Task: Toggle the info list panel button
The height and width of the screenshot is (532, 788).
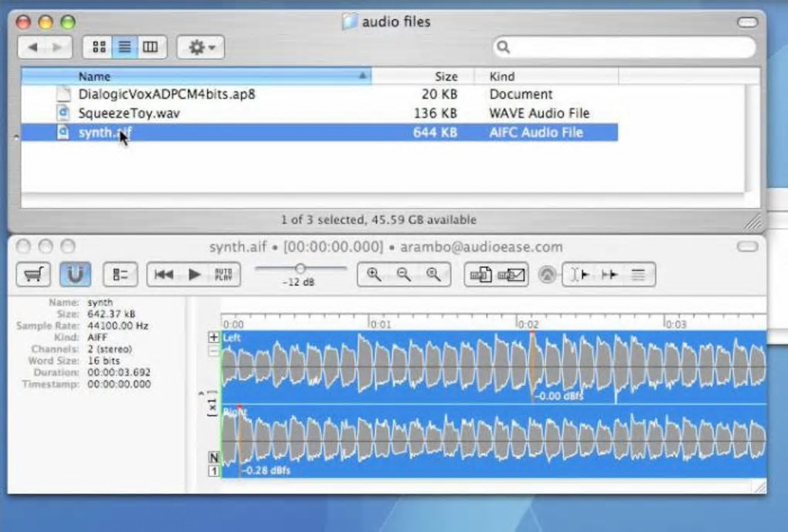Action: [120, 274]
